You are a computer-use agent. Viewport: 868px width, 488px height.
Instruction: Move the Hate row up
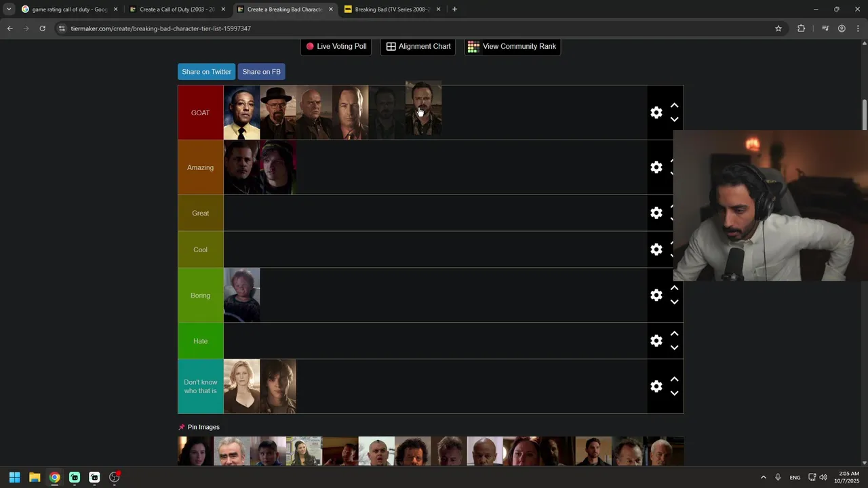(x=674, y=333)
